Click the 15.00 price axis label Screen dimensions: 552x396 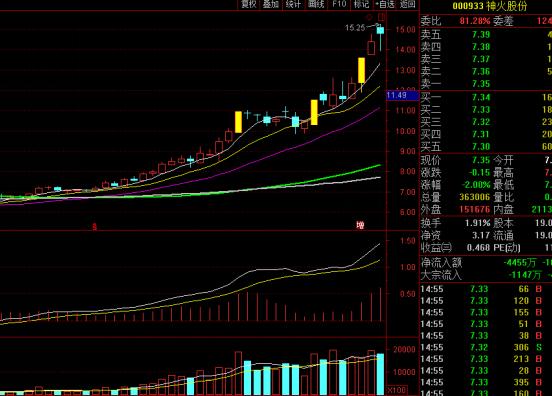pos(405,30)
